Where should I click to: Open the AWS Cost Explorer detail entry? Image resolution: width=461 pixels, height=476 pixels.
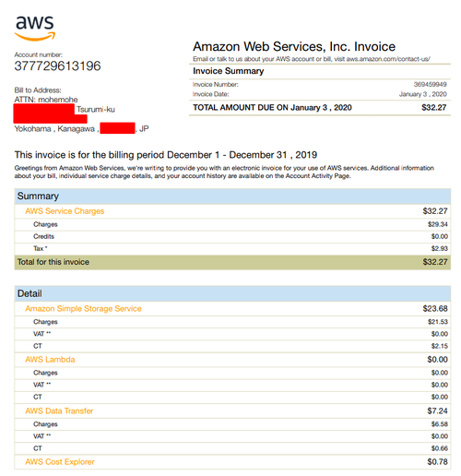pos(60,462)
